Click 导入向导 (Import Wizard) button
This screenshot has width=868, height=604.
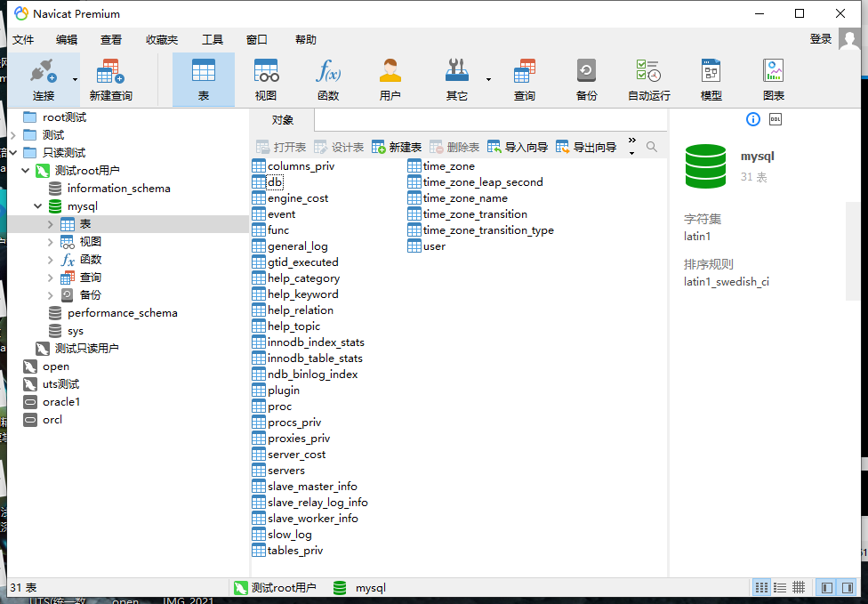pos(518,148)
